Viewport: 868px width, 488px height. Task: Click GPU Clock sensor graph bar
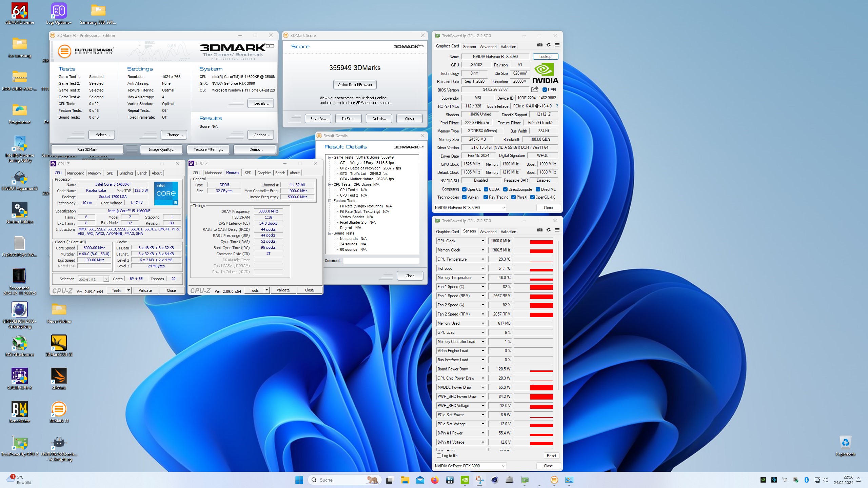533,241
